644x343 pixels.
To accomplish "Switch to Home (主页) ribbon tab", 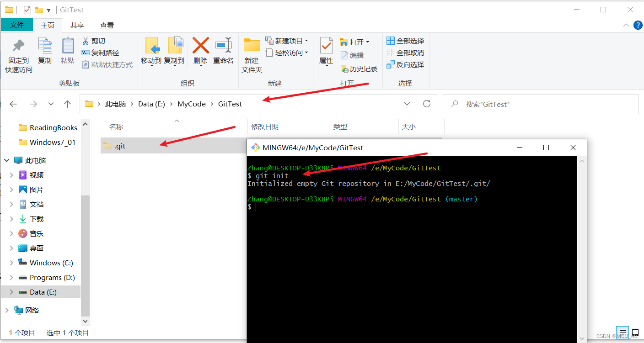I will point(48,26).
